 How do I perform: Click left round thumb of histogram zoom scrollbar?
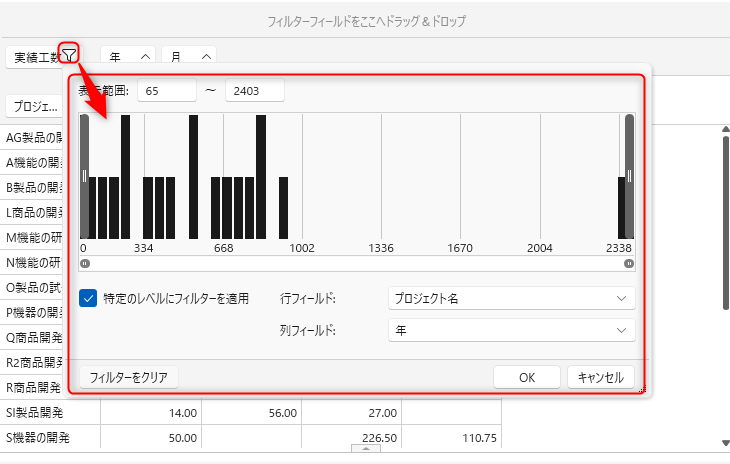click(x=85, y=264)
